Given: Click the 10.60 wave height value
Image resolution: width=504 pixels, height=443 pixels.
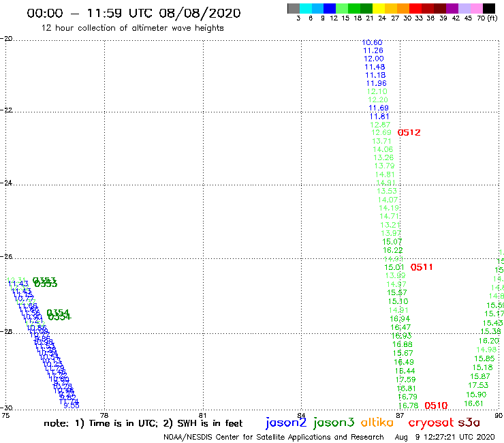Looking at the screenshot, I should (373, 42).
